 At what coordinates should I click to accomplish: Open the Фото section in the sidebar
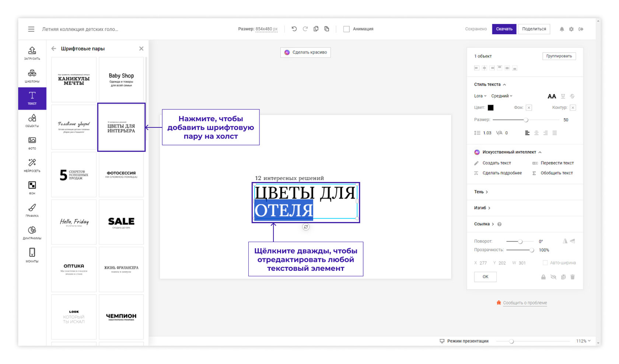32,143
